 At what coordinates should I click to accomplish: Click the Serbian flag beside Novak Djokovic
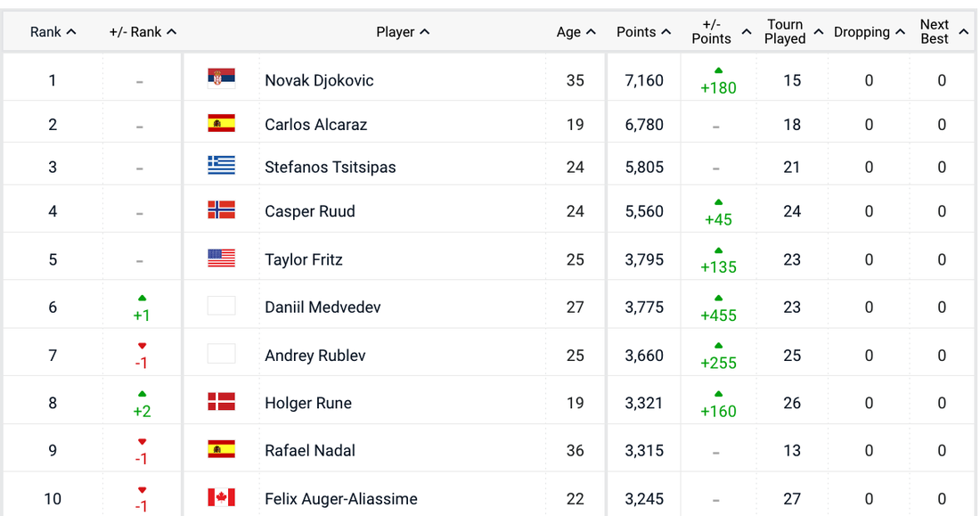[221, 79]
